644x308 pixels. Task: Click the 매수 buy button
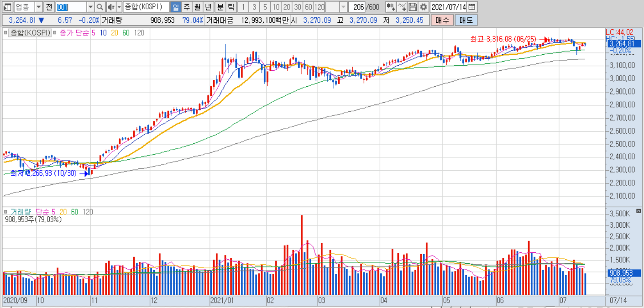(442, 20)
